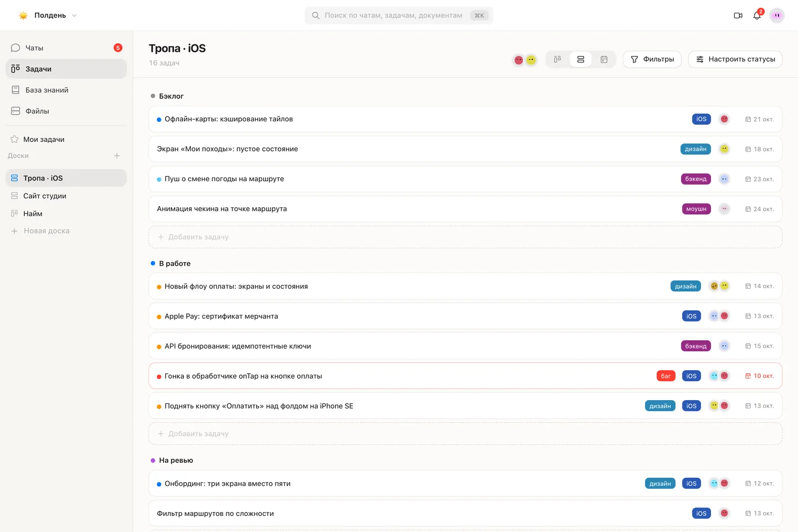
Task: Open notifications bell icon
Action: pyautogui.click(x=757, y=16)
